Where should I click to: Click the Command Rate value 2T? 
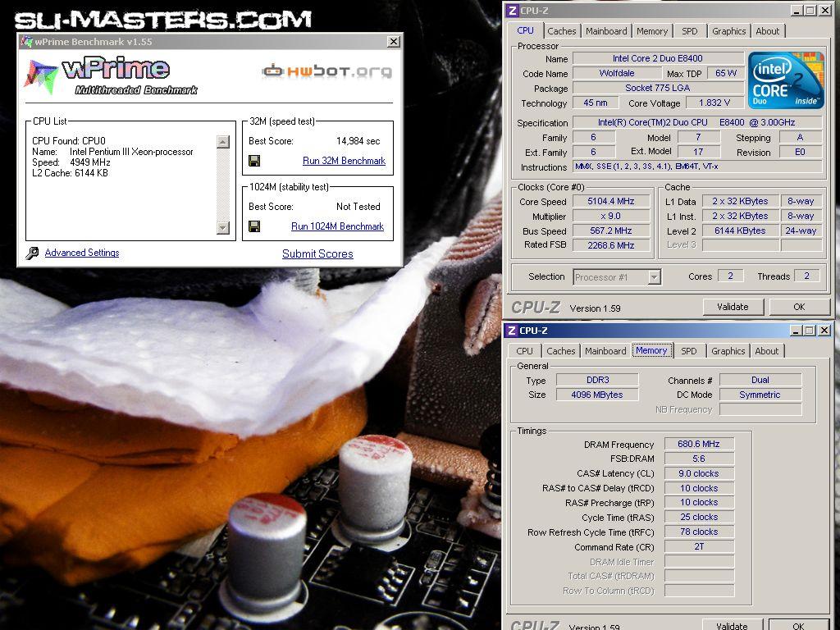(x=699, y=546)
